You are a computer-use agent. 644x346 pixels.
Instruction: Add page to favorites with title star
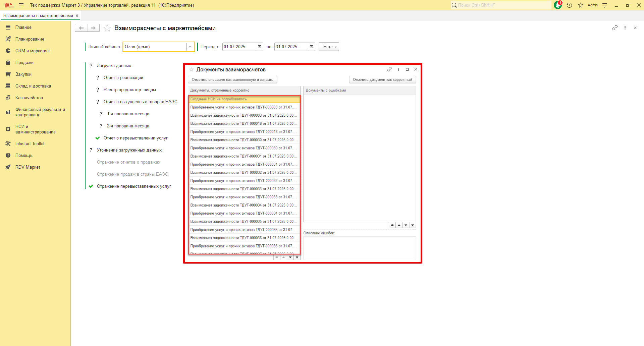coord(107,28)
